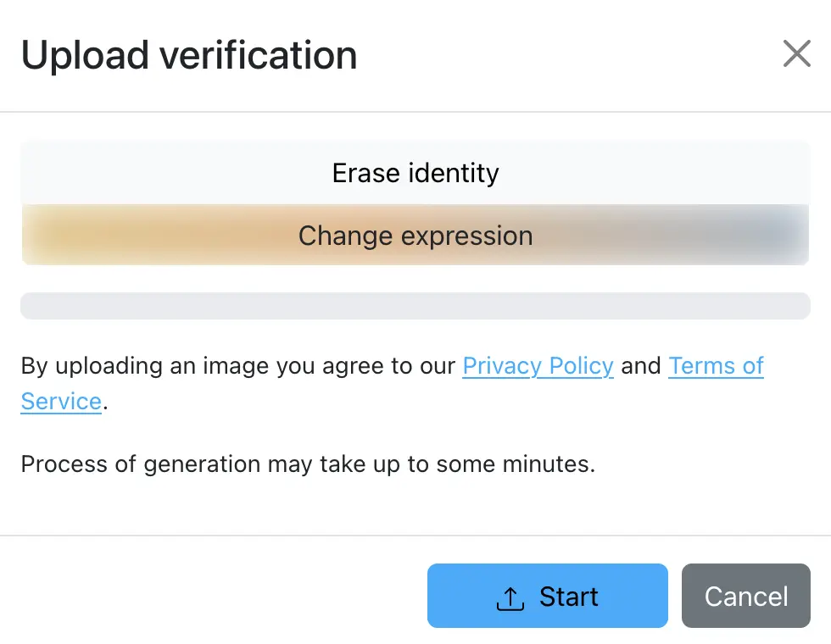
Task: Click the word 'and' between the links
Action: coord(641,366)
